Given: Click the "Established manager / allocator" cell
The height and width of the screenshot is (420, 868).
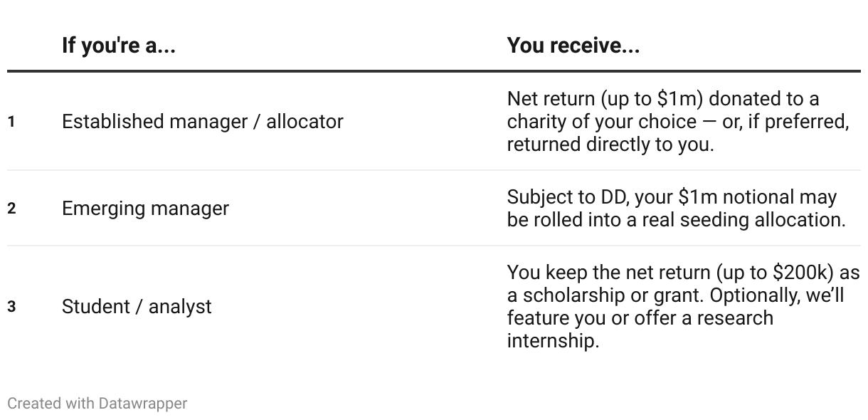Looking at the screenshot, I should (x=202, y=122).
